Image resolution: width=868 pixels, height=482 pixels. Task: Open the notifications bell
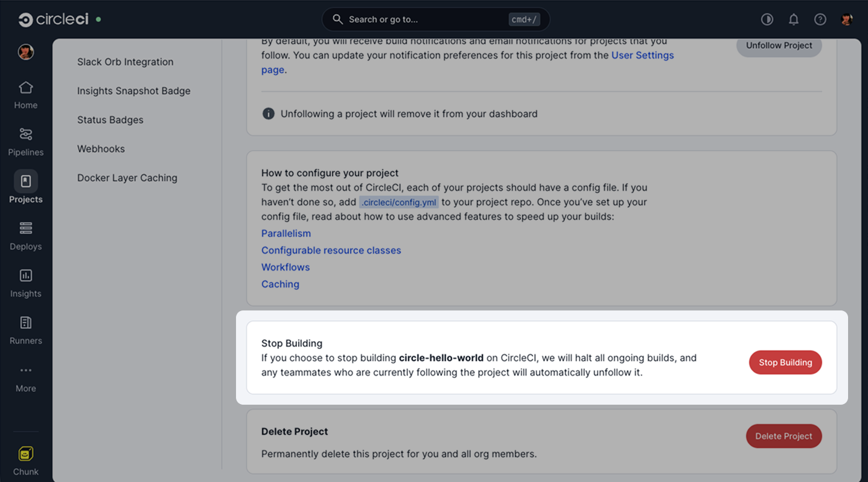pyautogui.click(x=794, y=19)
